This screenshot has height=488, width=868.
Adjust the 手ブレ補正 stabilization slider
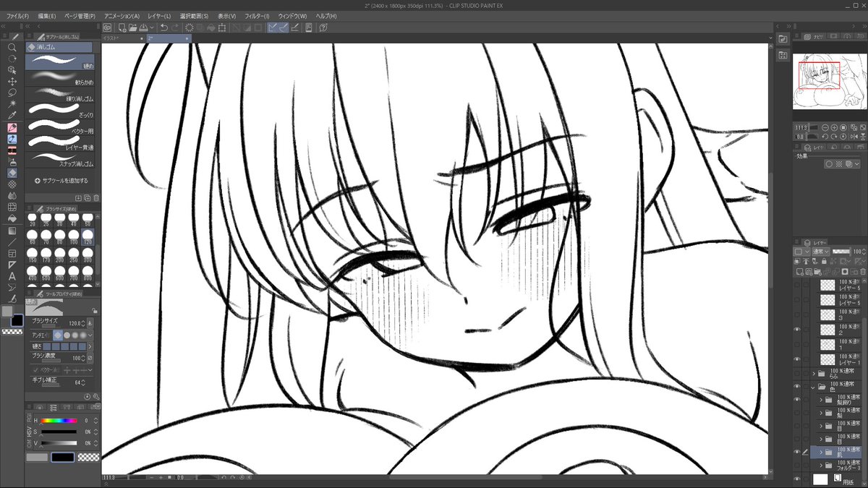point(50,385)
